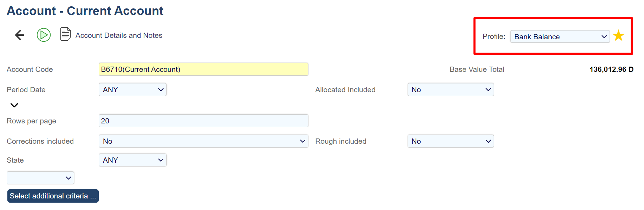Open the empty dropdown below State

pos(40,178)
